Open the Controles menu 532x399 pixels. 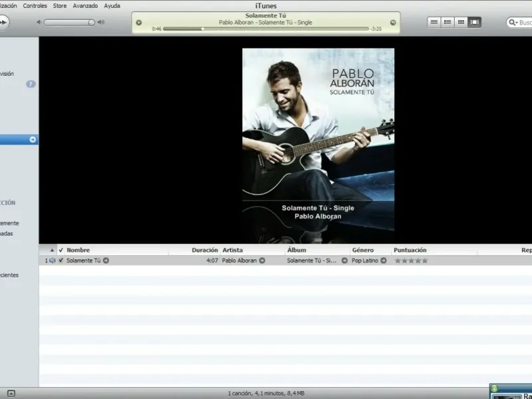pyautogui.click(x=35, y=6)
